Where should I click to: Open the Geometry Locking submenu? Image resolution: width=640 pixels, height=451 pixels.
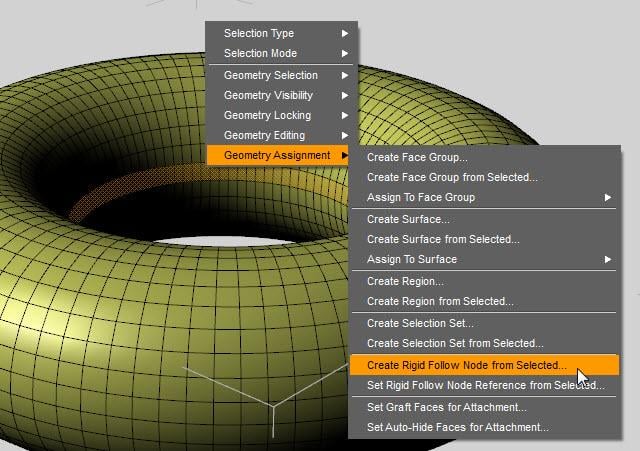click(281, 115)
